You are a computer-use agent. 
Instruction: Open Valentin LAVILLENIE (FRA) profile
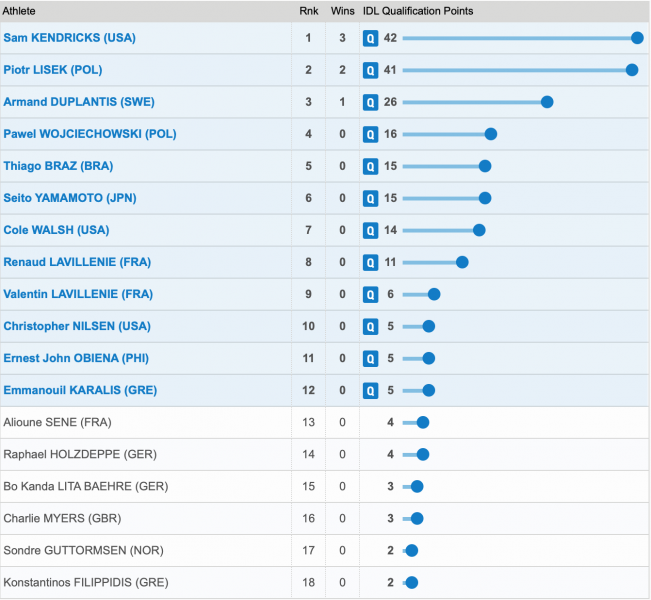tap(78, 294)
